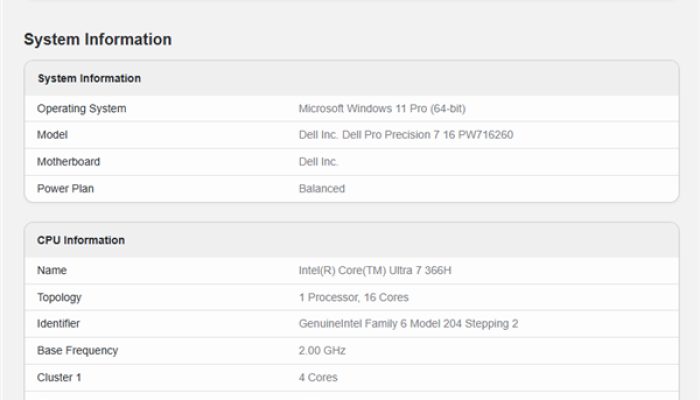Click the Motherboard row label
The height and width of the screenshot is (400, 700).
point(68,162)
